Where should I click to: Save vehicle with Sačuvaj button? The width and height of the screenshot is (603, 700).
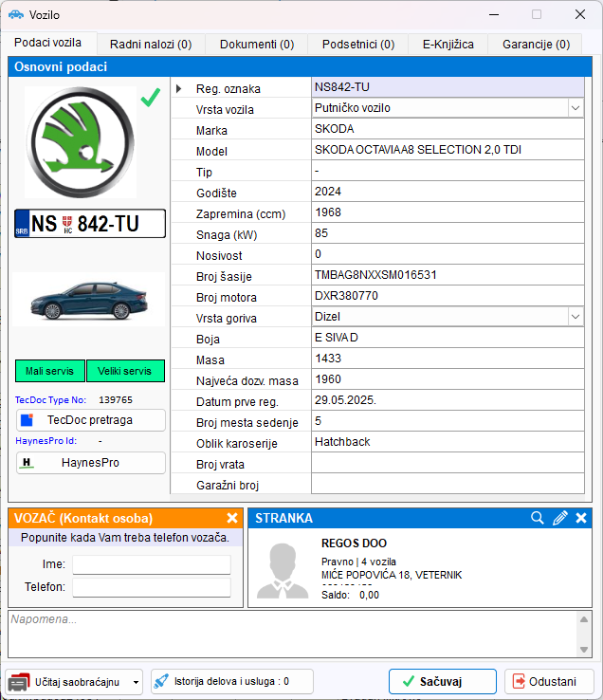point(443,682)
